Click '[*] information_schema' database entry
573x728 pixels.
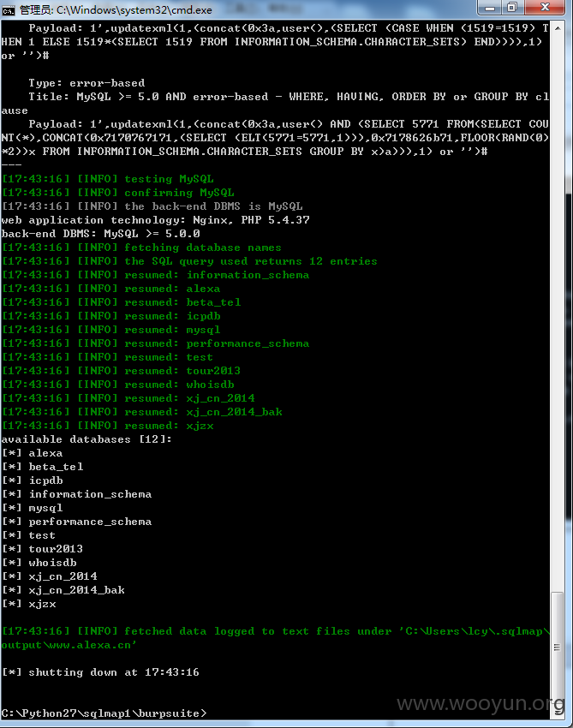coord(76,494)
